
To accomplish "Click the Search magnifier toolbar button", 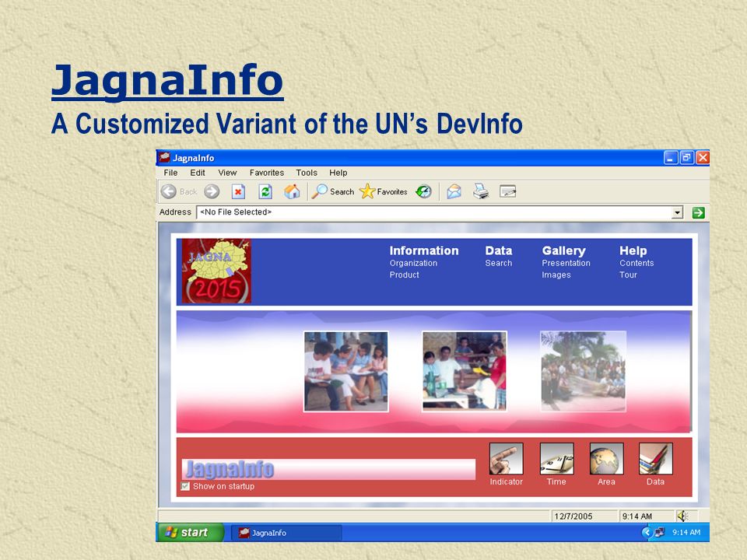I will click(x=333, y=191).
